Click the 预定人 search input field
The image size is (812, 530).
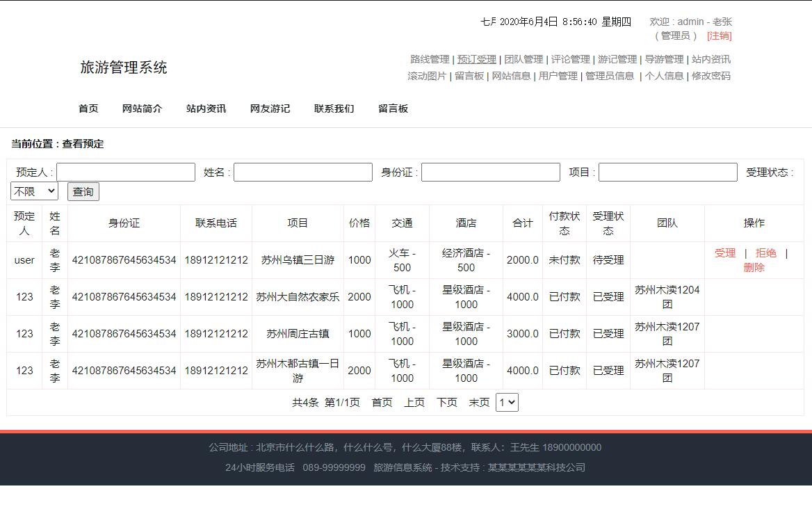tap(125, 172)
